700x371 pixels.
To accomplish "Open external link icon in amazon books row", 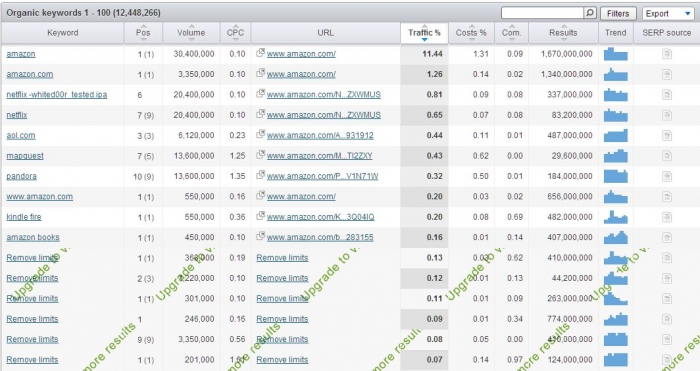I will coord(260,237).
